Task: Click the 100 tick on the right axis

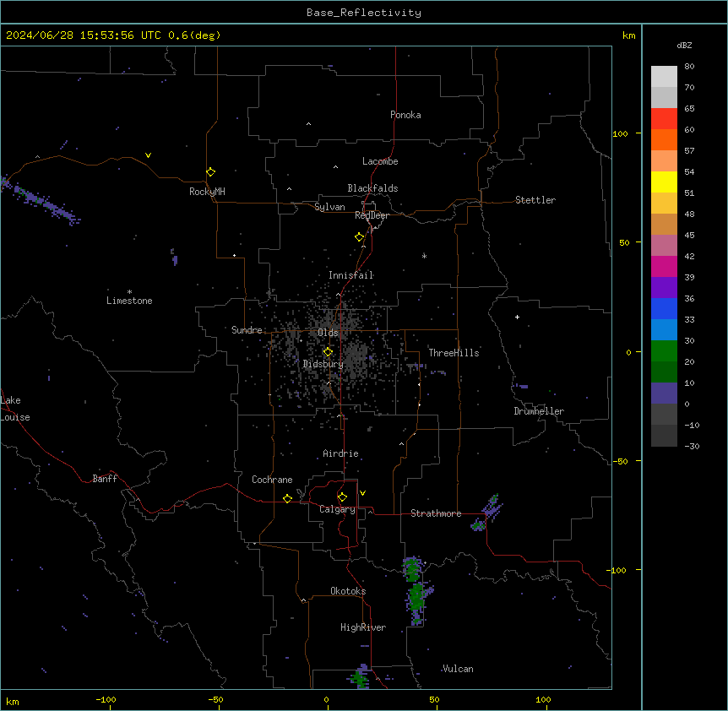Action: pyautogui.click(x=620, y=133)
